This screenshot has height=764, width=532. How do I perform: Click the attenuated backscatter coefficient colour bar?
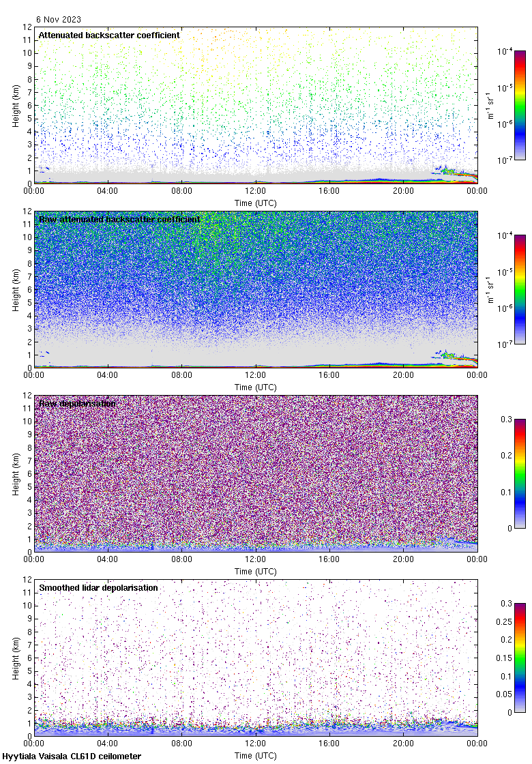click(520, 105)
